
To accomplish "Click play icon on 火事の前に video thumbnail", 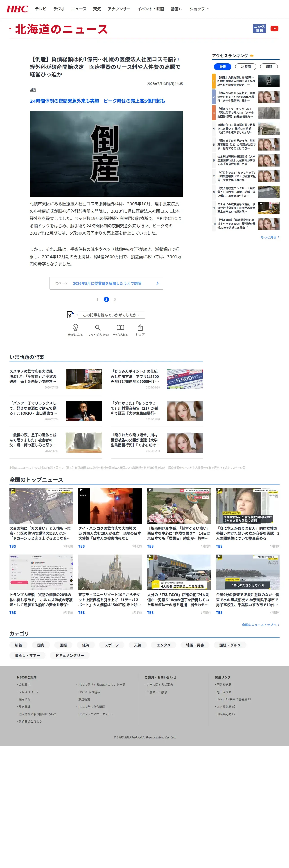I will [12, 490].
